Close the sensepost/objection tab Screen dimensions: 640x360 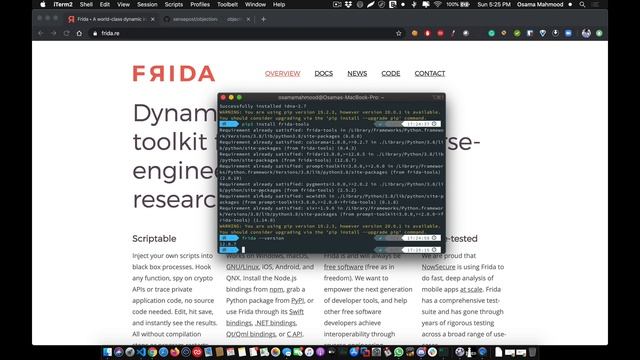click(x=248, y=19)
